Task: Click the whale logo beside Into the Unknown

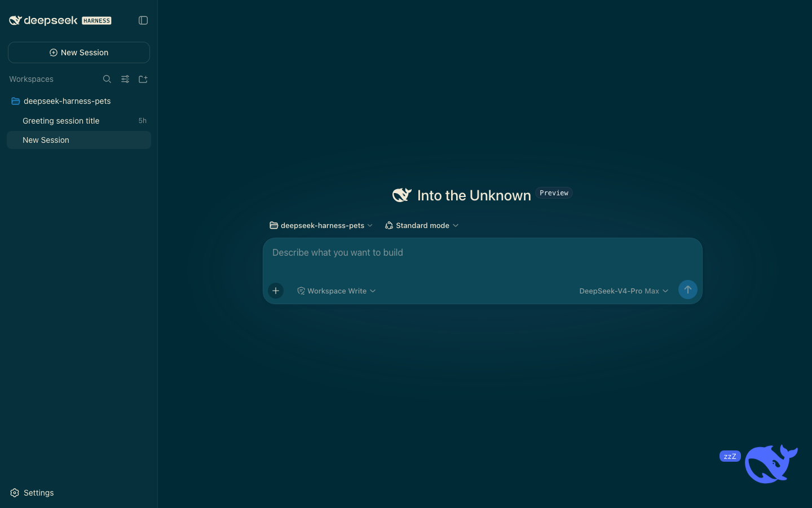Action: 402,195
